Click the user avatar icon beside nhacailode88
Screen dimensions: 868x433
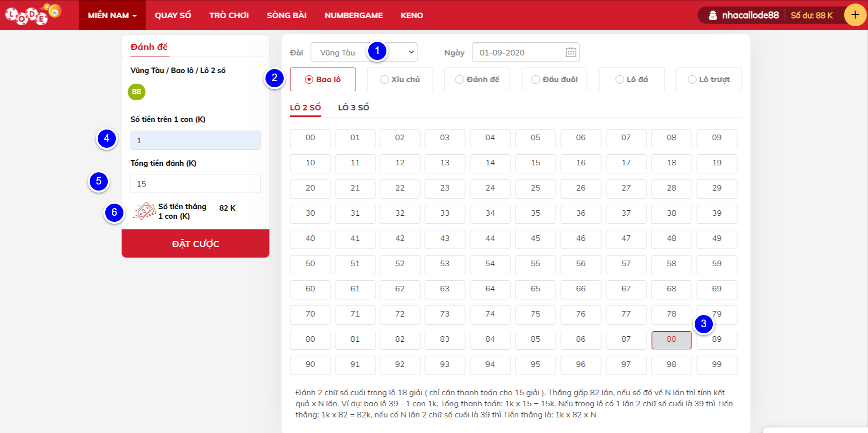[712, 15]
